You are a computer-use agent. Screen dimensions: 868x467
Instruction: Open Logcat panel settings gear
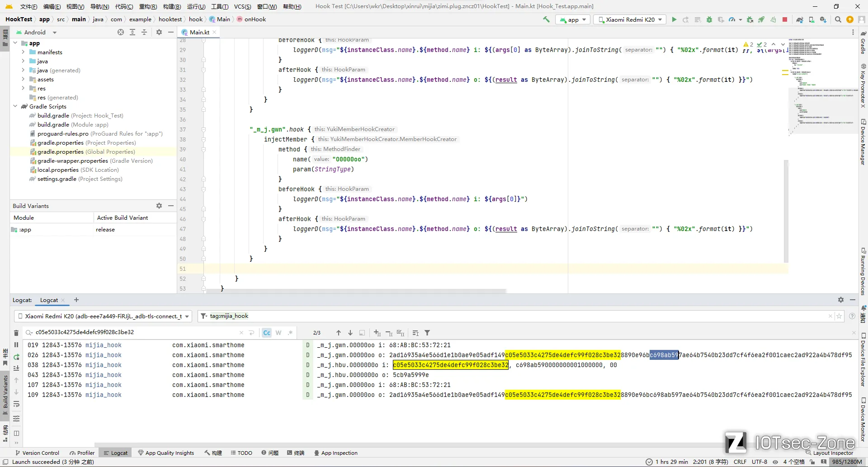pyautogui.click(x=841, y=300)
